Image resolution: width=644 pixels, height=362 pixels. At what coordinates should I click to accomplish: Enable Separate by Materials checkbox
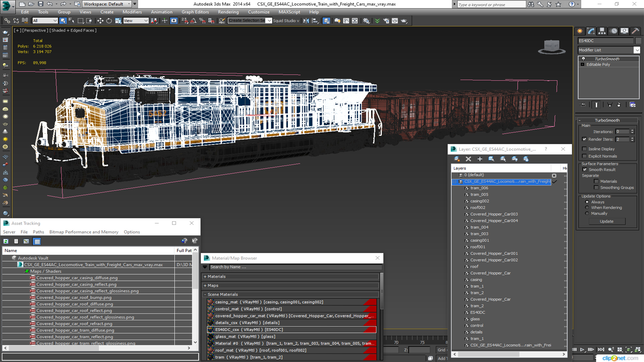pyautogui.click(x=596, y=181)
